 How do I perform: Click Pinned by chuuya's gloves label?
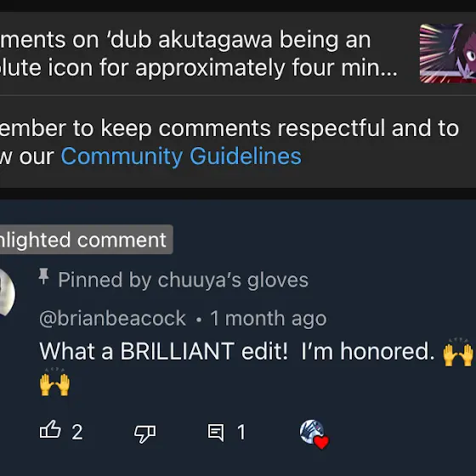click(184, 280)
